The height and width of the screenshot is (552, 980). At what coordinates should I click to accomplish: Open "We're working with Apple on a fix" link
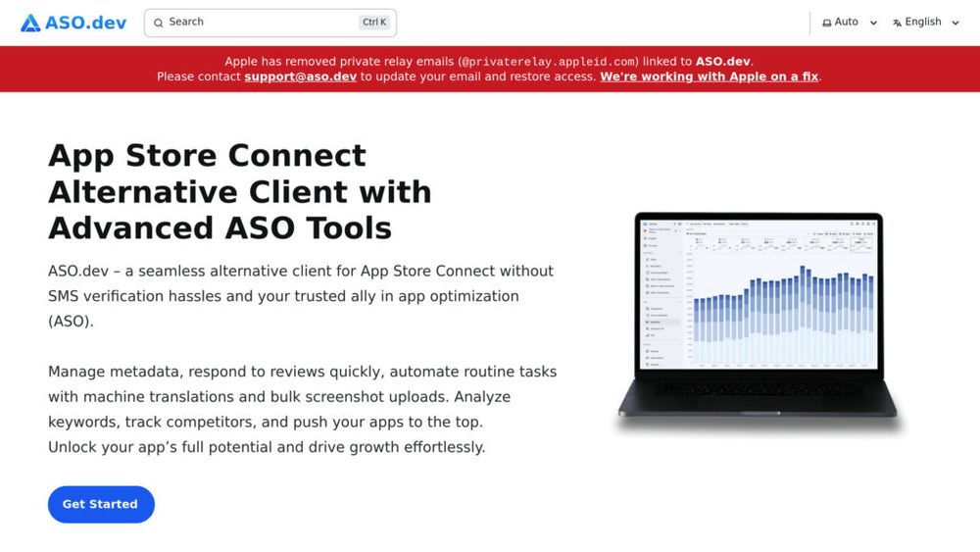point(710,76)
